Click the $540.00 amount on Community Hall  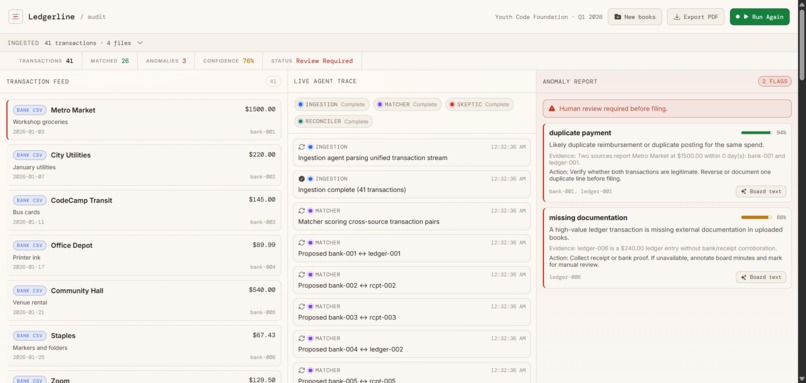(262, 290)
